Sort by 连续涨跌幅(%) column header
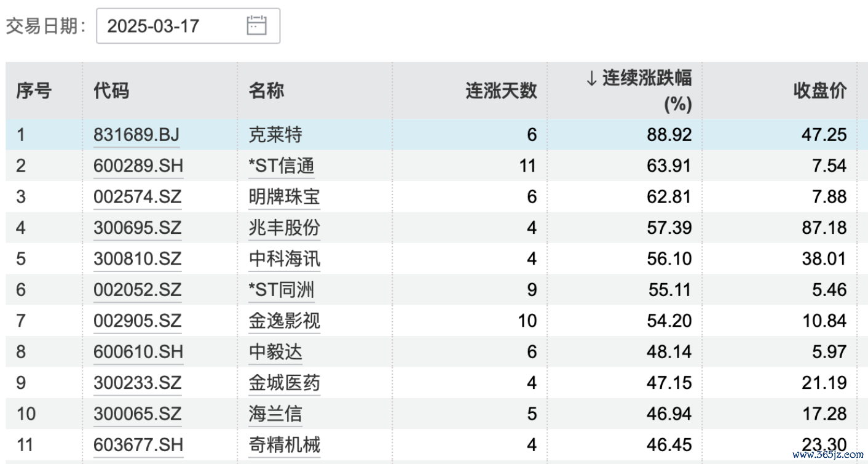The image size is (868, 464). (638, 91)
